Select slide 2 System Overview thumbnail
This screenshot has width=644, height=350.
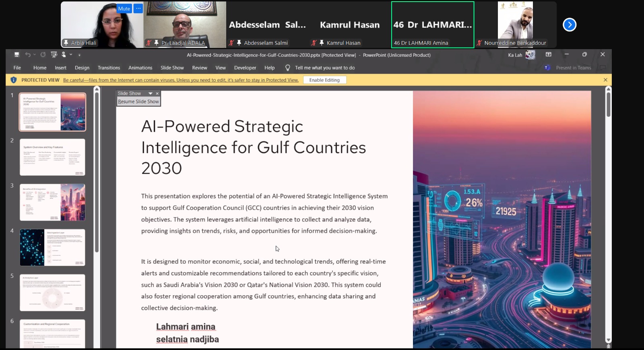click(52, 157)
